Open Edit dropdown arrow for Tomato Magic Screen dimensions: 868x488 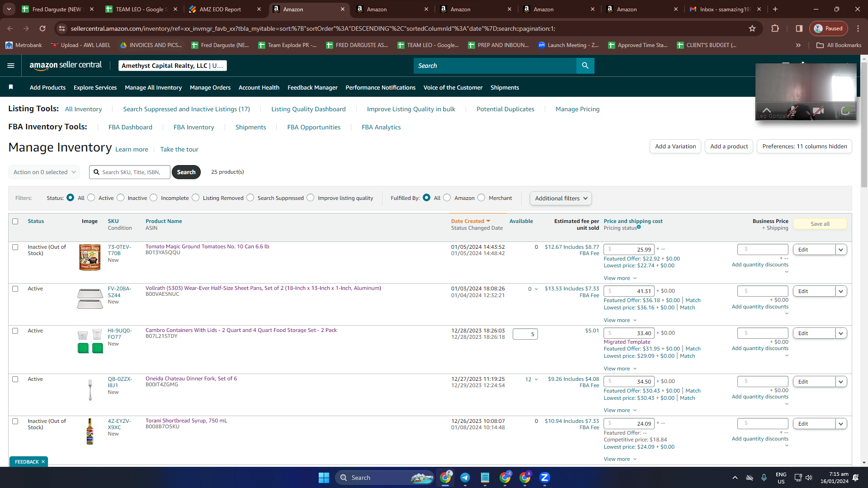point(841,250)
